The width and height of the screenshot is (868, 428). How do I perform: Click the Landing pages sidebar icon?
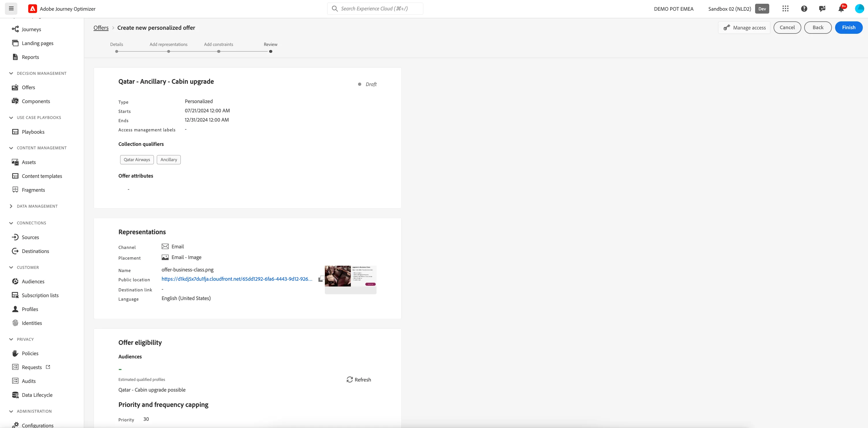click(15, 43)
